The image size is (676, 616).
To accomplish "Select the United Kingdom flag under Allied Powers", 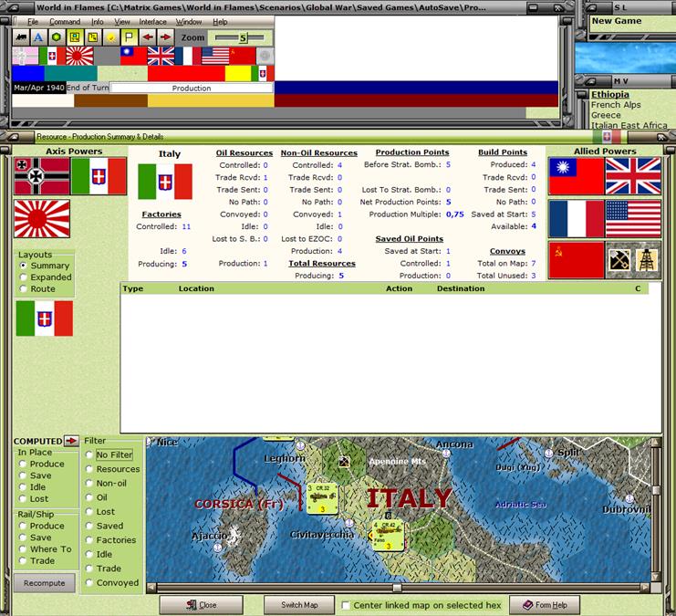I will (x=633, y=176).
